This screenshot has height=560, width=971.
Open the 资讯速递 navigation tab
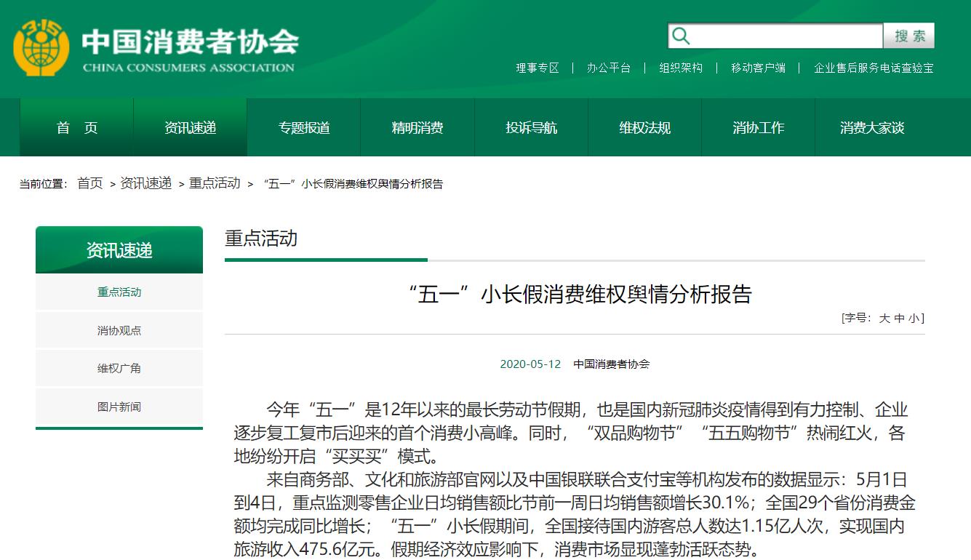click(191, 128)
